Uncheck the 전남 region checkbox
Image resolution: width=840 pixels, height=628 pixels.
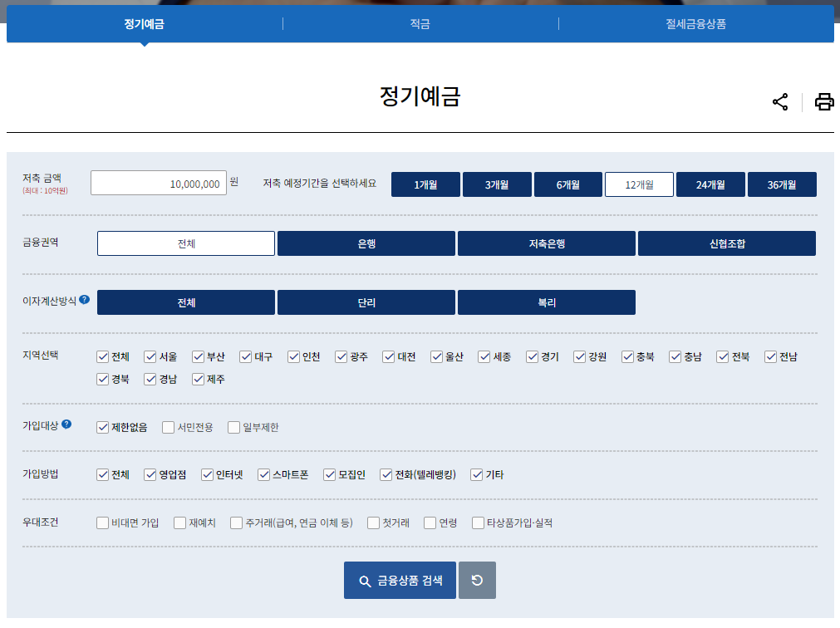771,357
